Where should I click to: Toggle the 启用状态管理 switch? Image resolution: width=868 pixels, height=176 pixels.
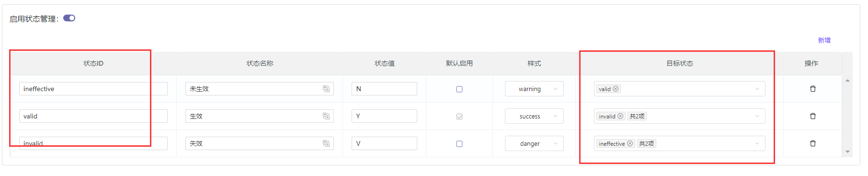coord(69,18)
